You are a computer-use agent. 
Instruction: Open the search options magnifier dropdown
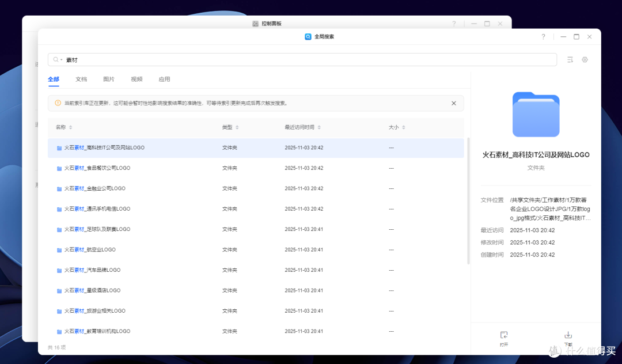click(x=58, y=59)
